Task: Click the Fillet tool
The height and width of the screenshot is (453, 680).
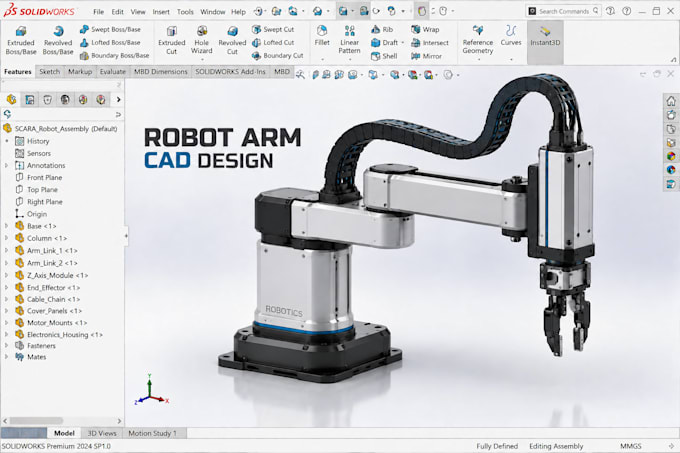Action: tap(322, 36)
